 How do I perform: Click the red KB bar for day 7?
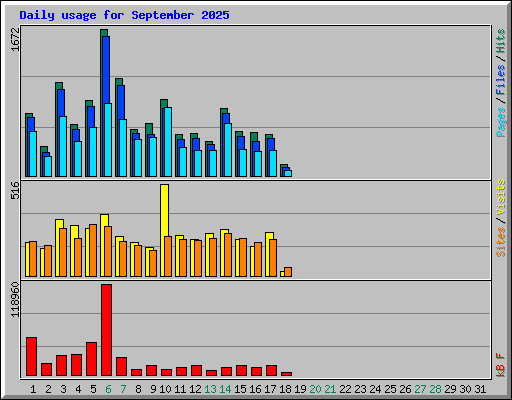click(121, 367)
